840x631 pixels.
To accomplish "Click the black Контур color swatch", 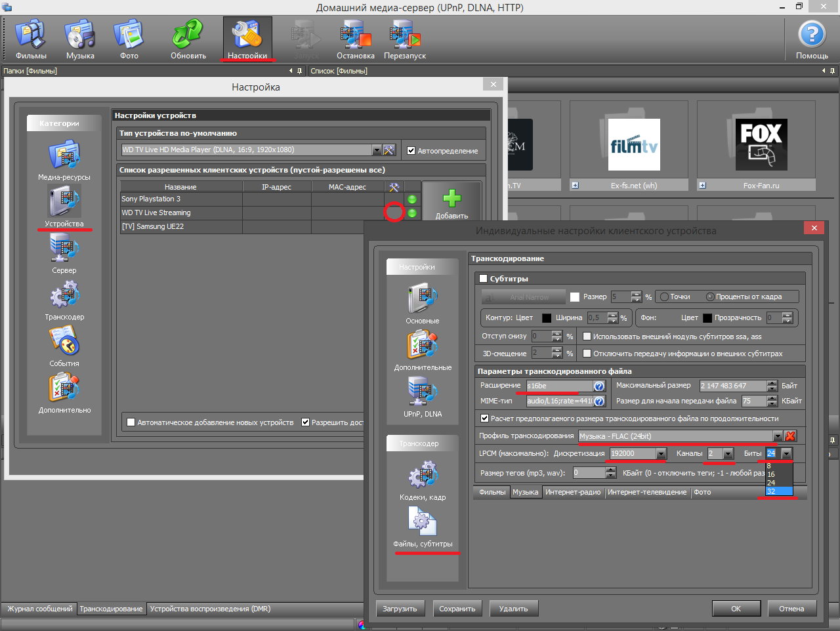I will [547, 318].
